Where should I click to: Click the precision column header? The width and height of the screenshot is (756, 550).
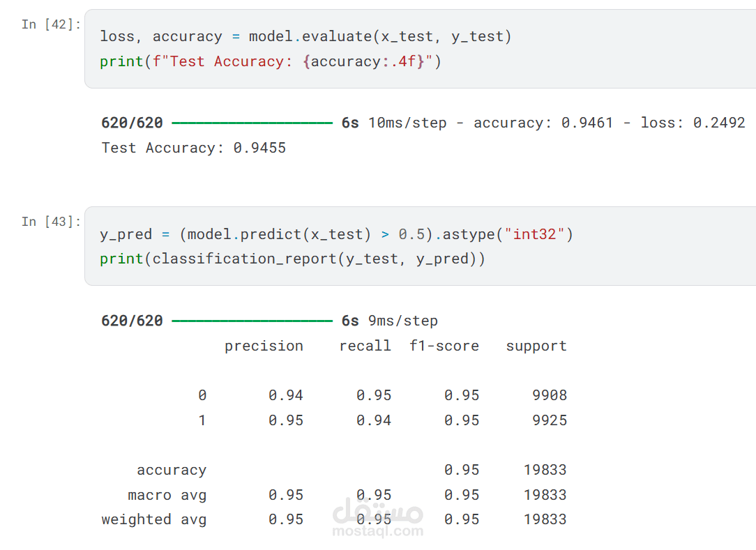point(264,346)
